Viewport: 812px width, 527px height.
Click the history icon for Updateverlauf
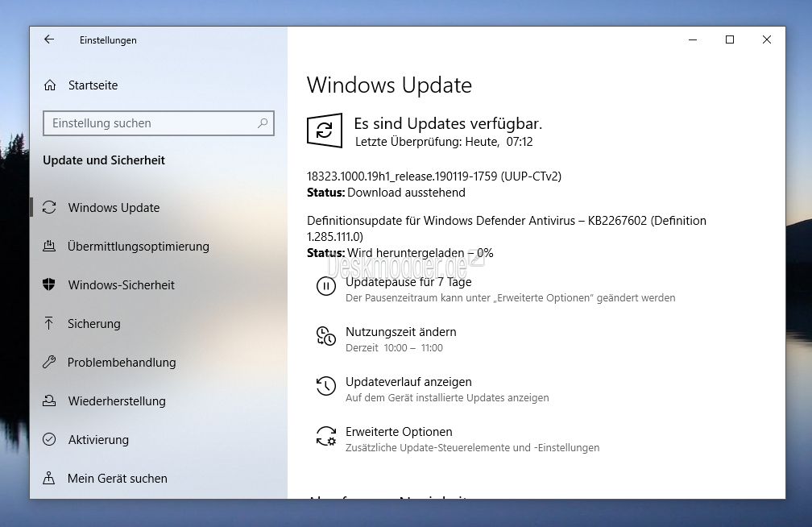[326, 386]
